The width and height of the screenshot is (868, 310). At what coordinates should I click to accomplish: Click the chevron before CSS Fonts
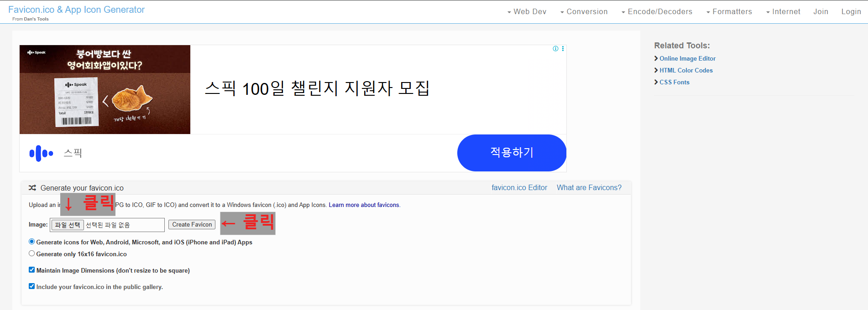point(656,82)
